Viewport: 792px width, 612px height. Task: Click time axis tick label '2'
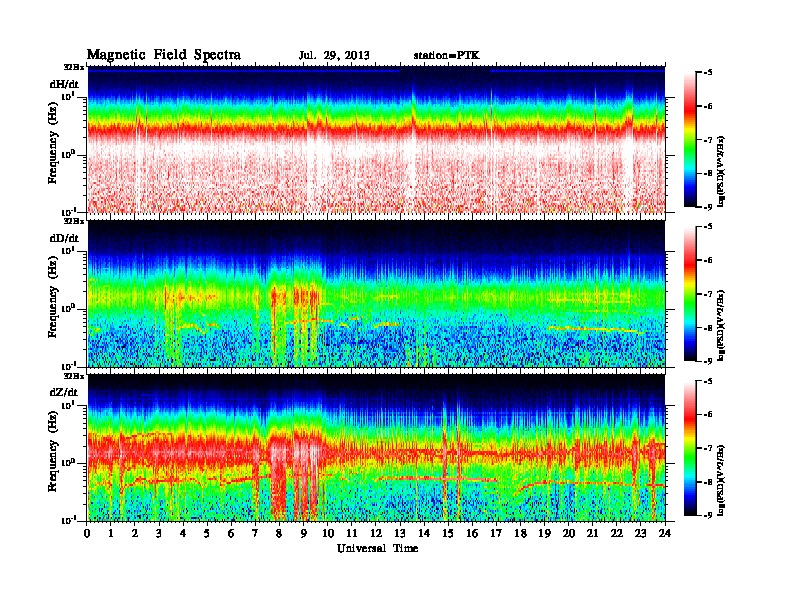(x=135, y=533)
